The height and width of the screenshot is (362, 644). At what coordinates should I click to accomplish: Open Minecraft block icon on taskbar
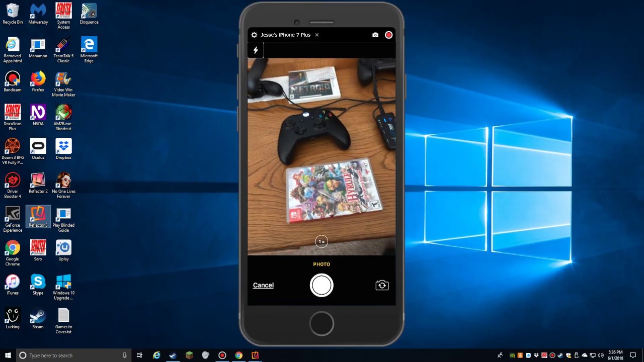189,355
